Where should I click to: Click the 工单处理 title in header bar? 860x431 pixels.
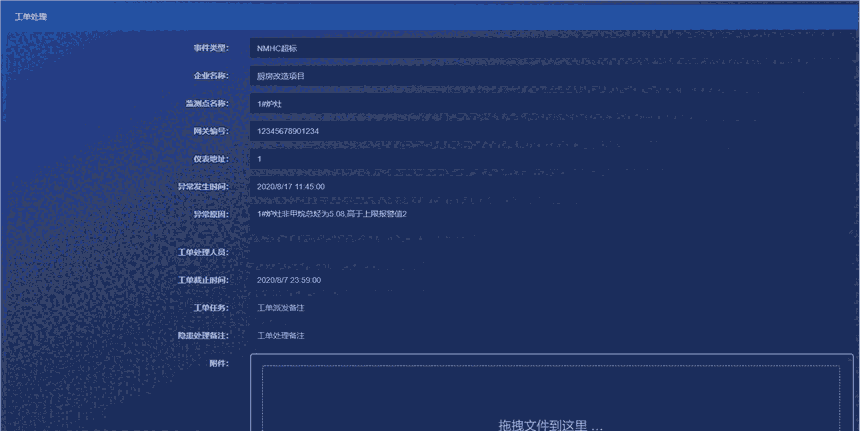(x=30, y=17)
